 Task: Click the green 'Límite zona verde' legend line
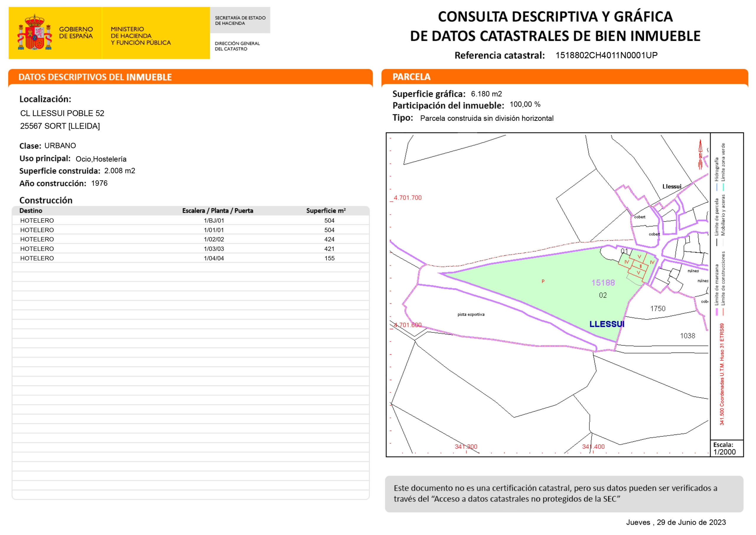(723, 187)
